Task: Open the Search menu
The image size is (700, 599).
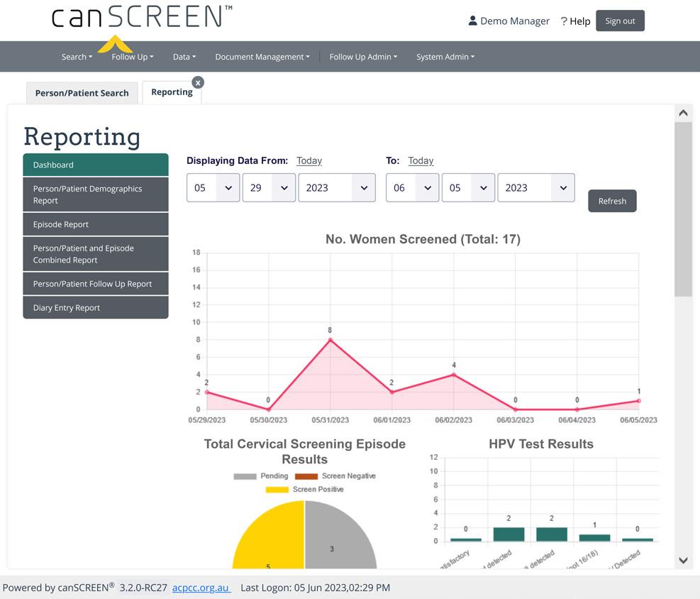Action: (76, 57)
